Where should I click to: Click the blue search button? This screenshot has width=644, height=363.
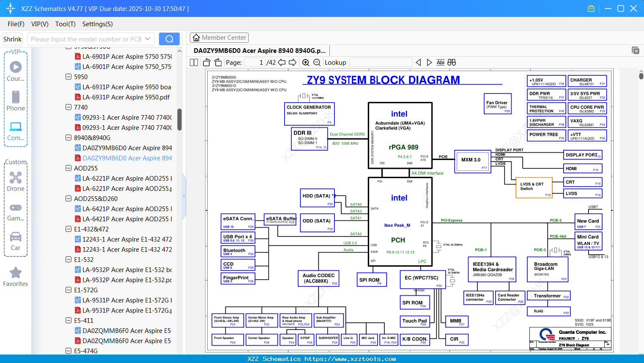coord(169,39)
